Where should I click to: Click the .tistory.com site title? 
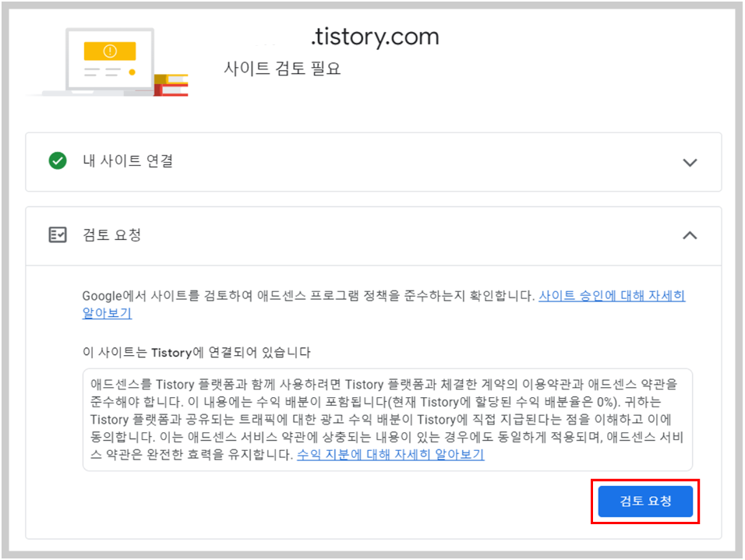(x=375, y=37)
